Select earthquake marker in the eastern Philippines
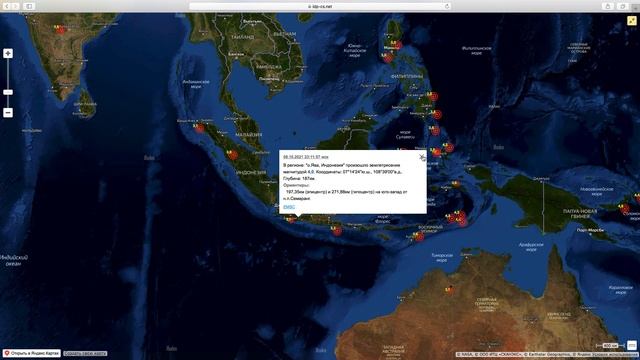The height and width of the screenshot is (360, 640). pyautogui.click(x=433, y=97)
